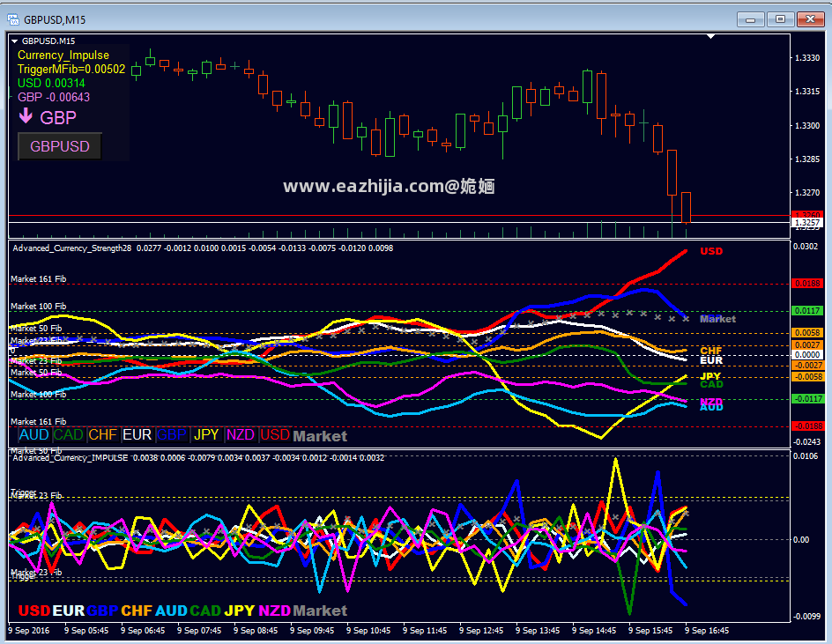Click the green 0.0117 level price tag
This screenshot has width=832, height=644.
807,311
